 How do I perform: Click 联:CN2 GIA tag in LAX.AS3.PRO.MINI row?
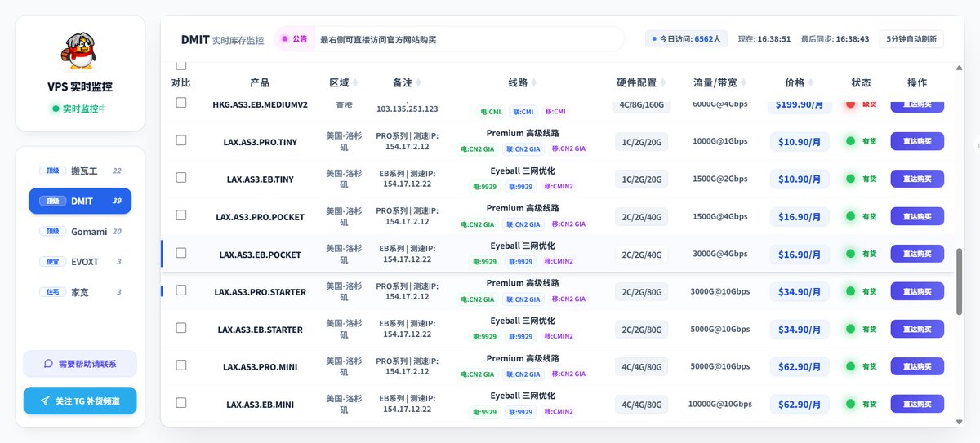[x=523, y=374]
